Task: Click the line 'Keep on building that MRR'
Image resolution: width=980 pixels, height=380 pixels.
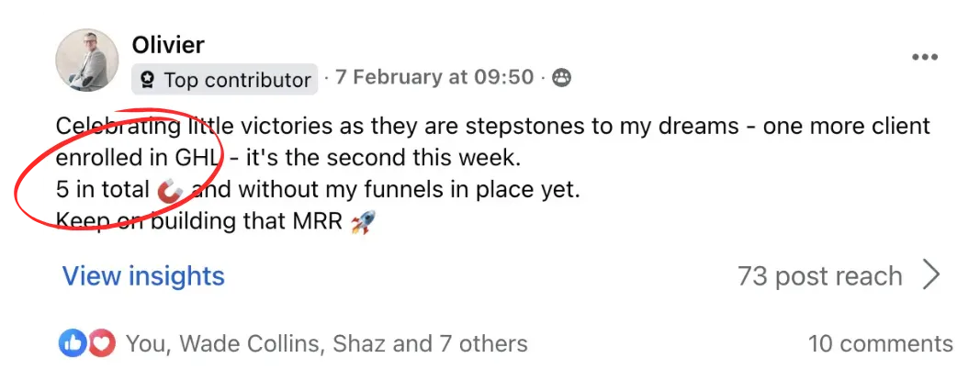Action: (x=200, y=221)
